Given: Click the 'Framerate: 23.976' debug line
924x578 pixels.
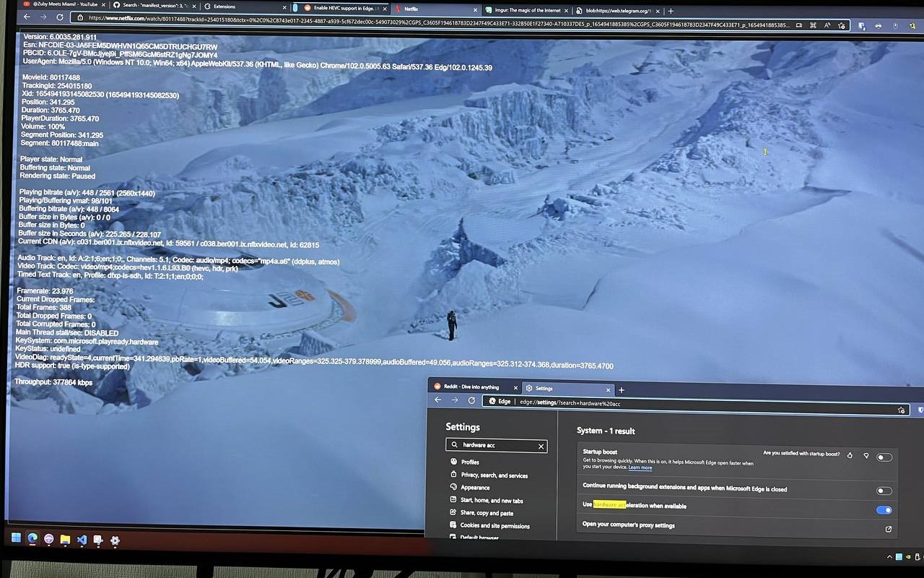Looking at the screenshot, I should (45, 290).
